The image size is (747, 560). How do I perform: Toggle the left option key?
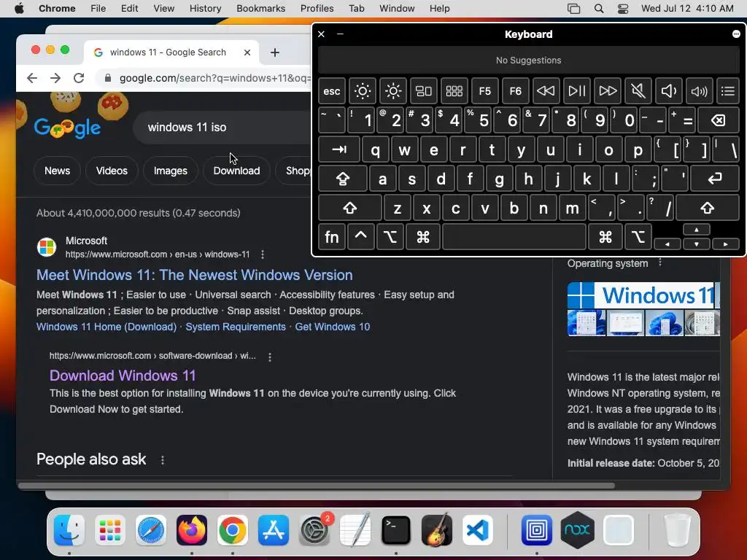390,237
